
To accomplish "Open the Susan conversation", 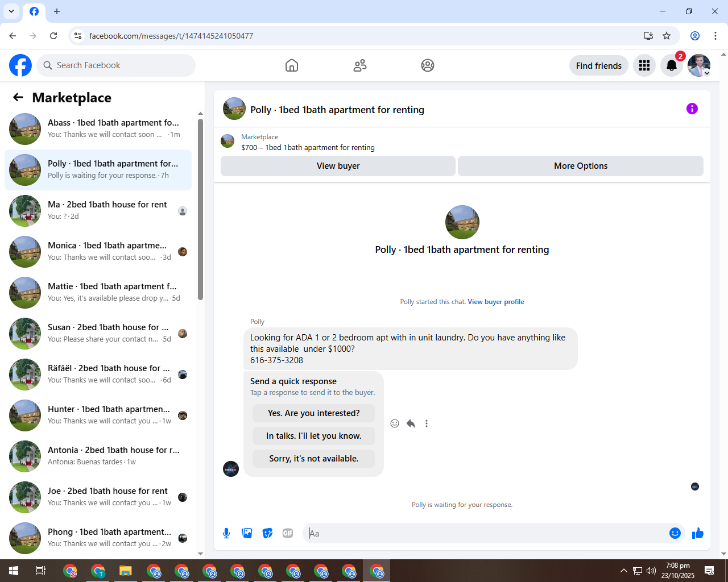I will 98,334.
